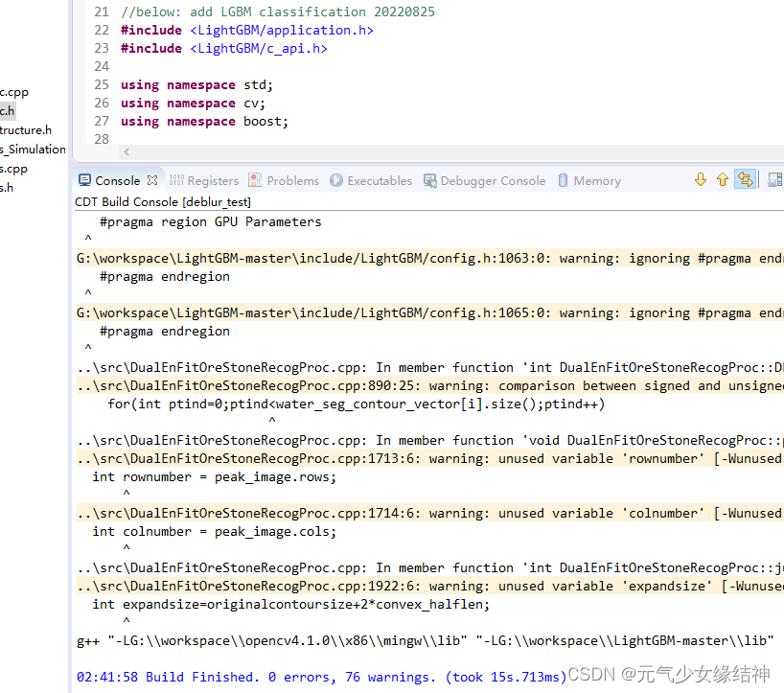The width and height of the screenshot is (784, 693).
Task: Select the s_Simulation item in explorer
Action: (x=33, y=150)
